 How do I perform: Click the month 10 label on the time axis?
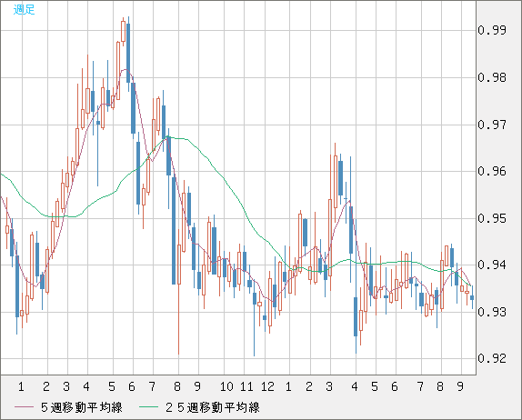(x=226, y=386)
